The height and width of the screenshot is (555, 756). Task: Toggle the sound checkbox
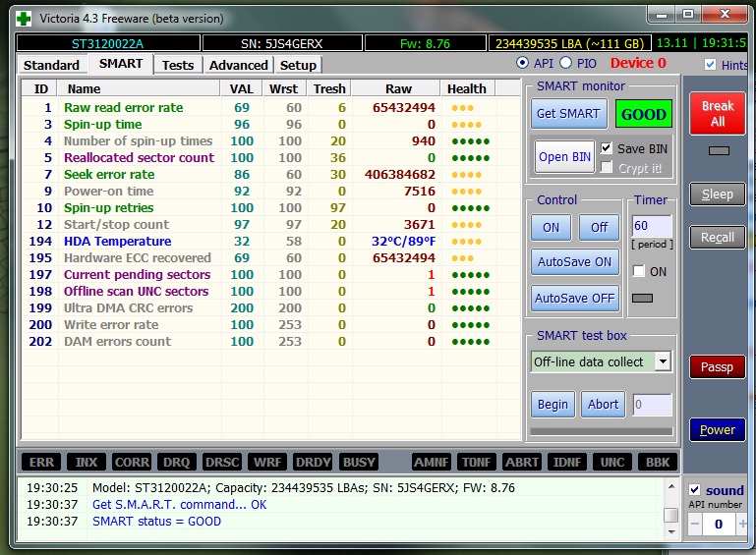point(694,490)
